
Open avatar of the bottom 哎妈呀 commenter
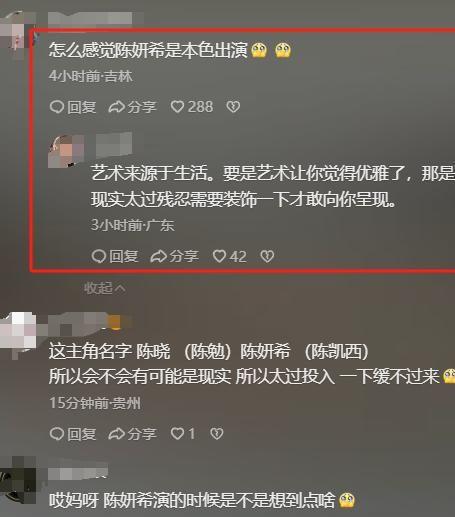tap(17, 480)
